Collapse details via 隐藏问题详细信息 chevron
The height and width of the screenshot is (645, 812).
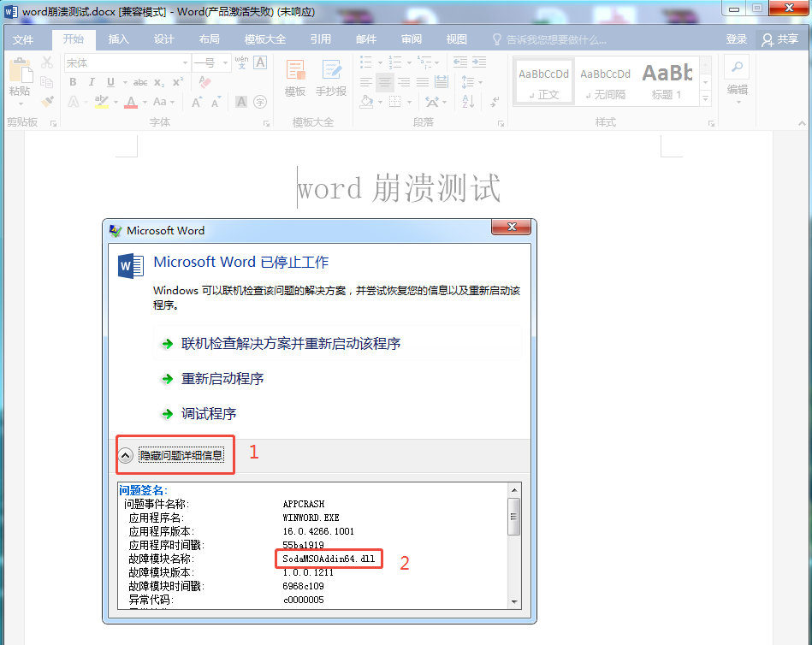[125, 456]
